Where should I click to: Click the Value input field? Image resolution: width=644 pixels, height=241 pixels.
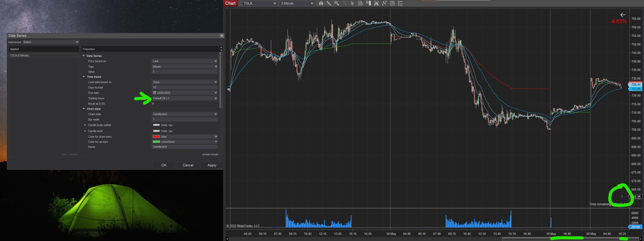tap(185, 72)
